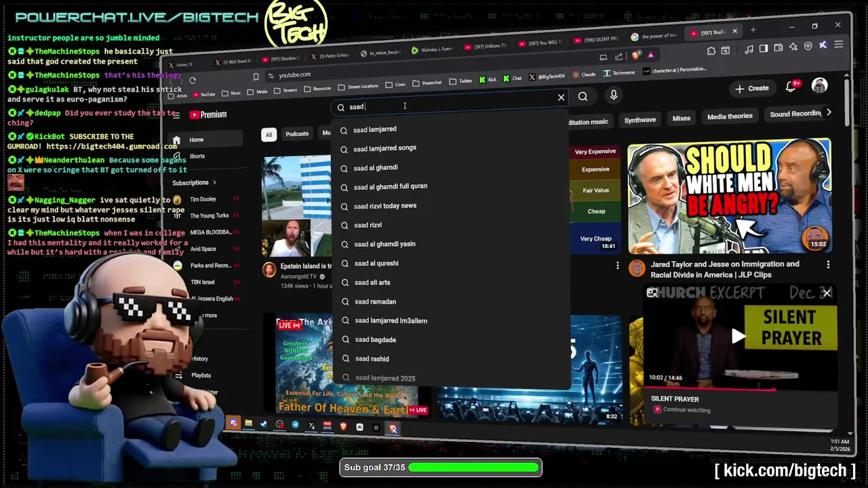Show more filter chips with right arrow

pyautogui.click(x=828, y=113)
